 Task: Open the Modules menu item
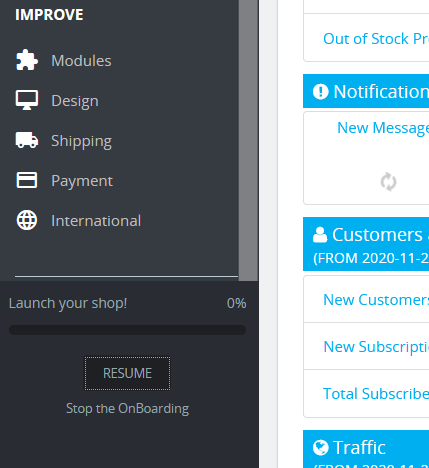(x=81, y=61)
